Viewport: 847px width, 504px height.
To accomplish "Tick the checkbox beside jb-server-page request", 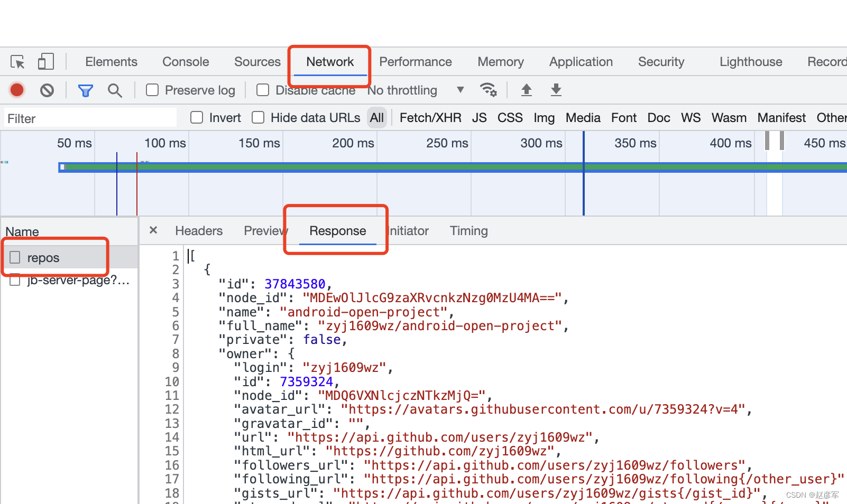I will tap(15, 280).
